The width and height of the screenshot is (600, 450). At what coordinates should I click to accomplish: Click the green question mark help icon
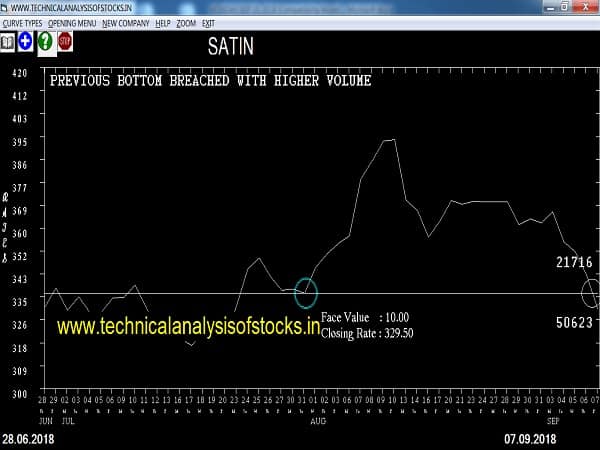(x=45, y=42)
